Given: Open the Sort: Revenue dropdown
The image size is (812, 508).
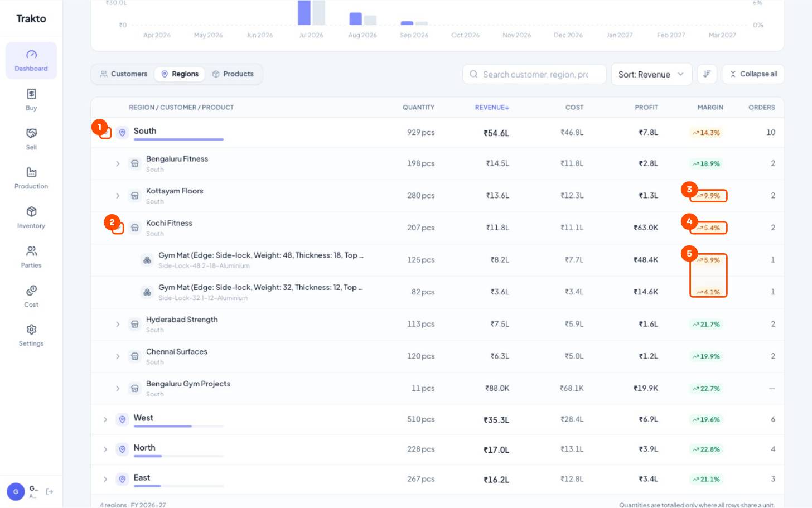Looking at the screenshot, I should (651, 74).
